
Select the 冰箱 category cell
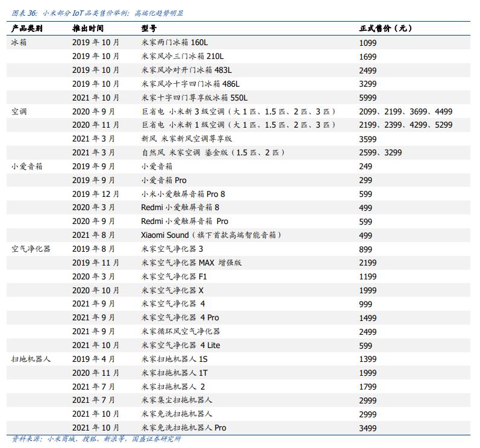pos(19,42)
